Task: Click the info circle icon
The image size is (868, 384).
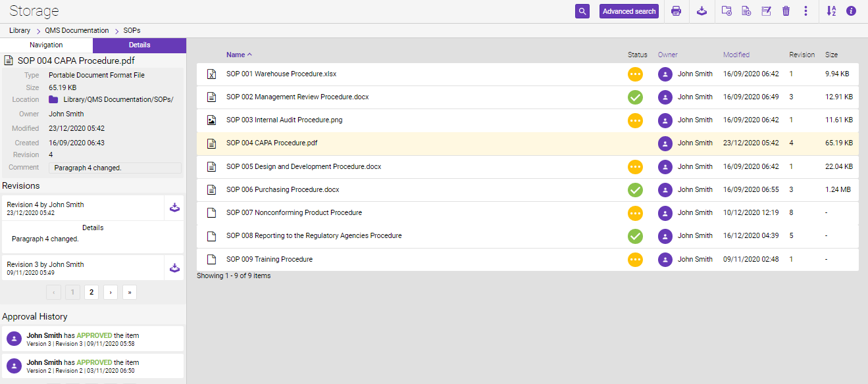Action: click(x=851, y=11)
